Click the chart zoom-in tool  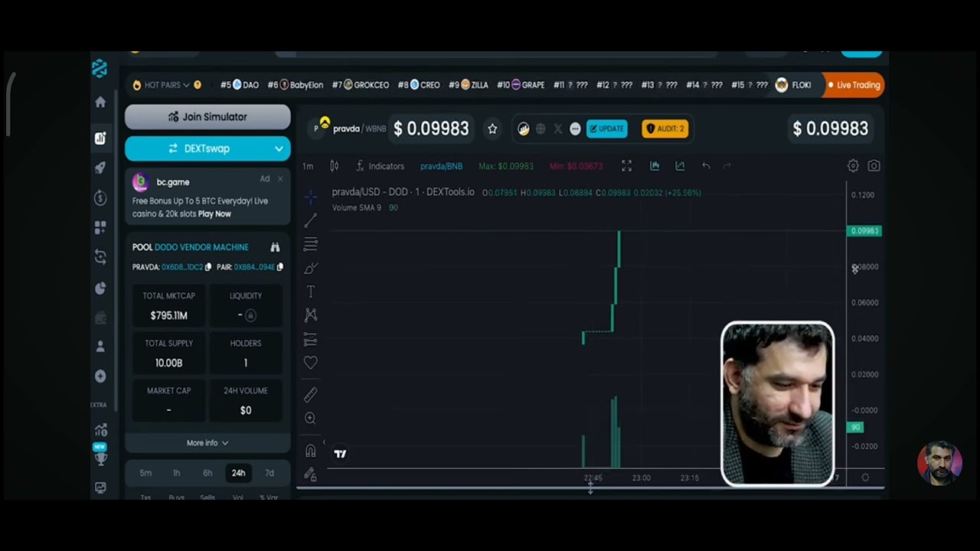click(x=310, y=419)
